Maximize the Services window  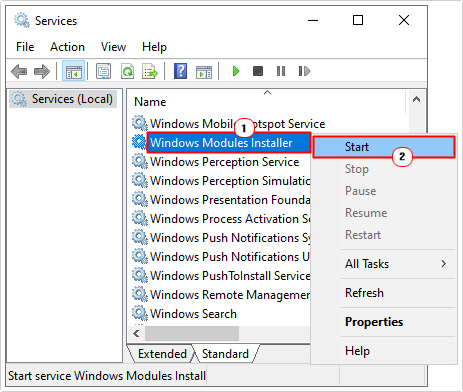(x=358, y=20)
